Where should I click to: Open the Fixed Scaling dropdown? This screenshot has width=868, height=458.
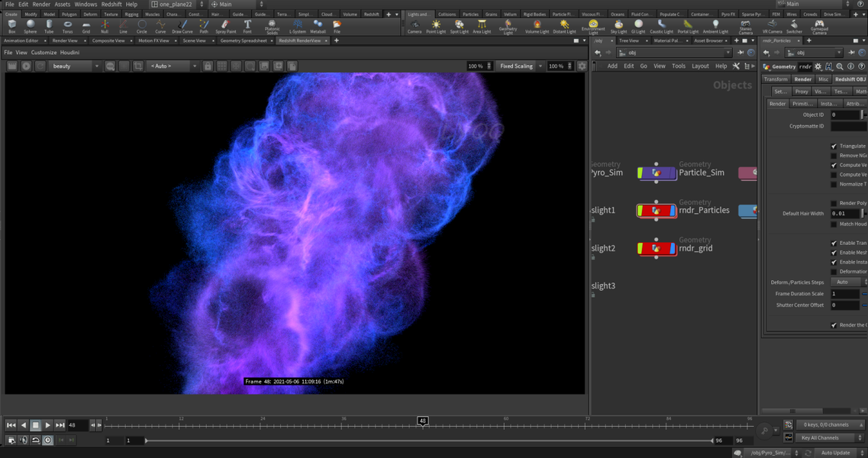520,66
